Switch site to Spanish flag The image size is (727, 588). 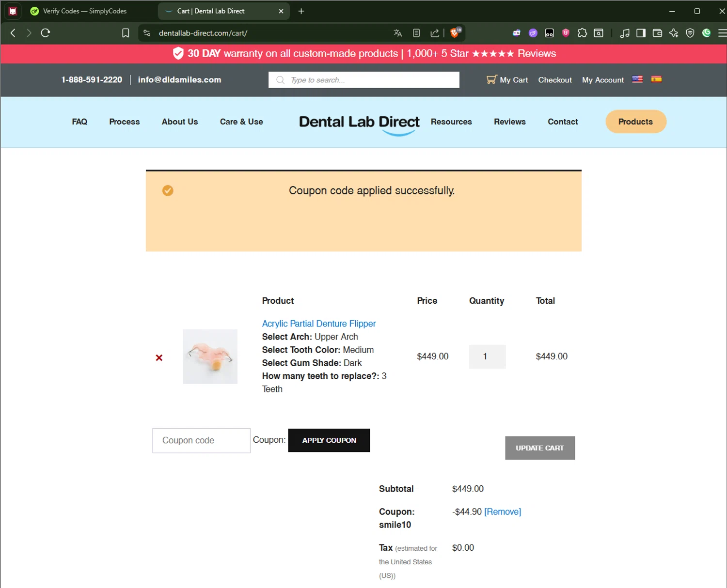click(656, 79)
